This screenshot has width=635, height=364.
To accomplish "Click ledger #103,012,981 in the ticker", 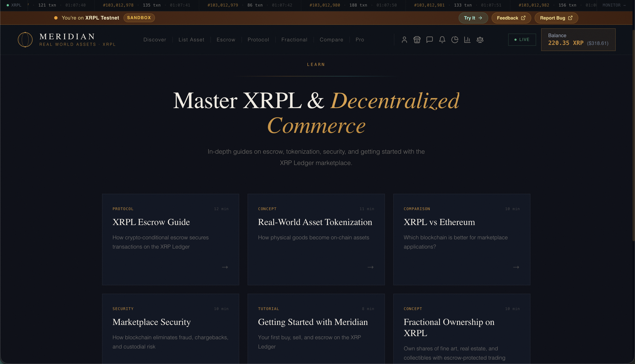I will point(429,5).
